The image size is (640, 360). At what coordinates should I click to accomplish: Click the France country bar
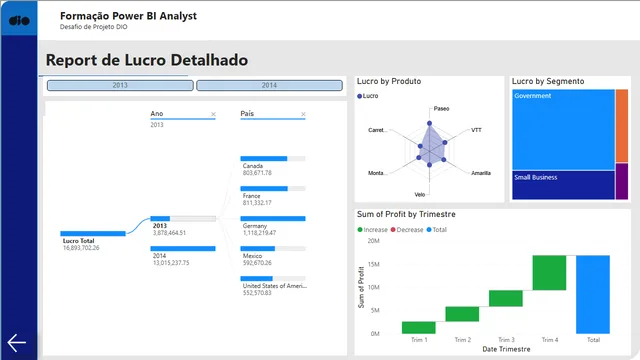[x=273, y=189]
